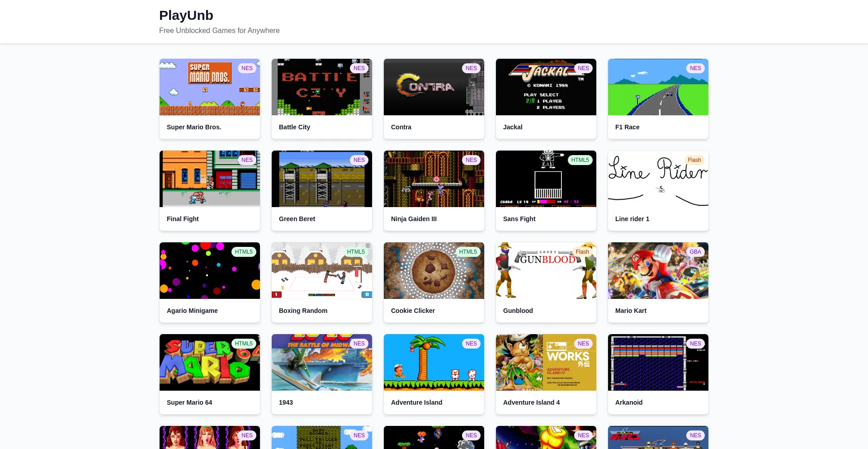Click the Flash badge on Line rider 1
Viewport: 868px width, 449px height.
694,160
